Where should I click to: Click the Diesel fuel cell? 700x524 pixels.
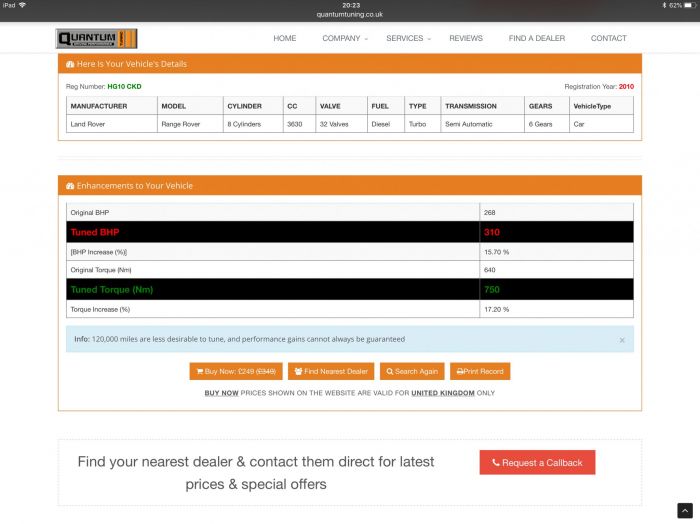(x=386, y=124)
